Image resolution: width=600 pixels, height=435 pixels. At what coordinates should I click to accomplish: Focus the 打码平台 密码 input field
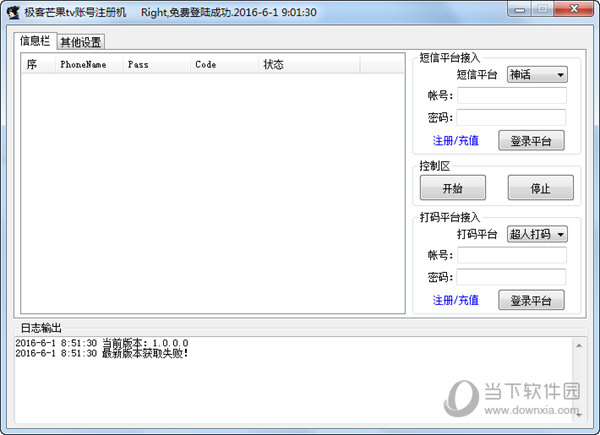[x=511, y=277]
